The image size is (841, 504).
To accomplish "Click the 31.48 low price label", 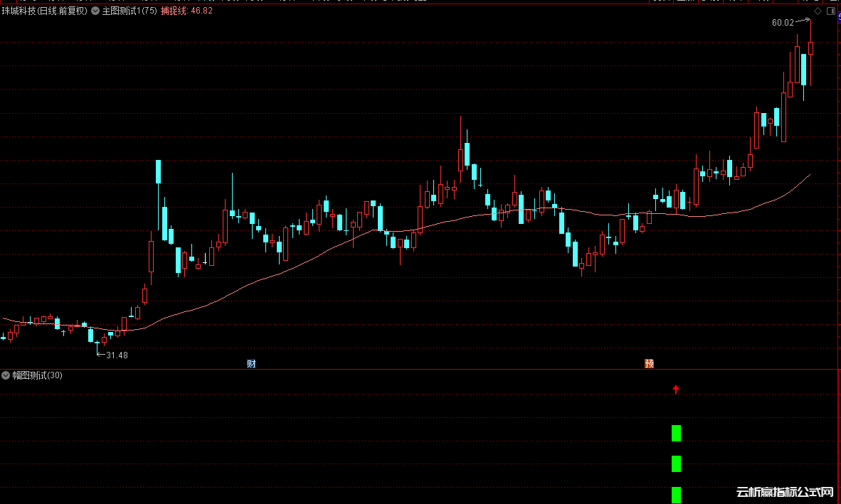I will point(117,355).
